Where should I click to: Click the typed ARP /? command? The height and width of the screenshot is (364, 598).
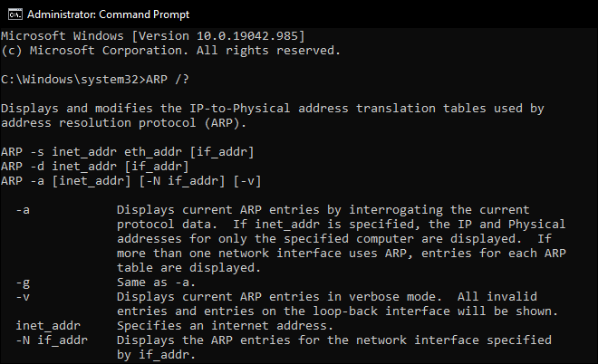(x=168, y=80)
